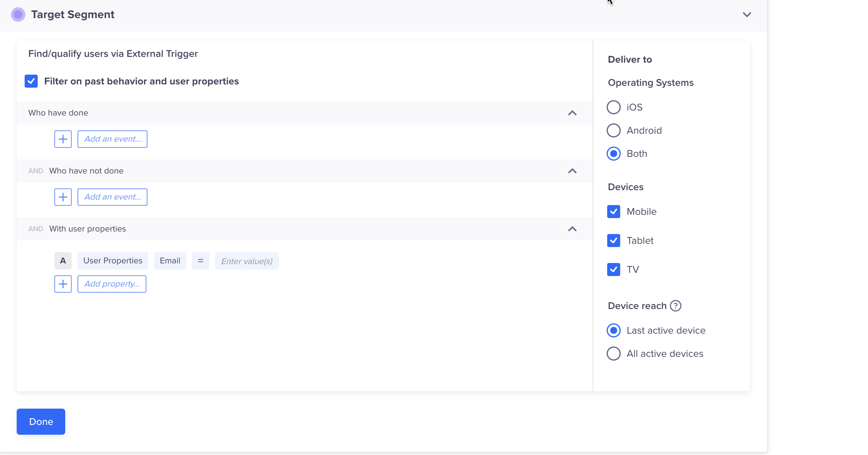Collapse the Target Segment section chevron

747,14
